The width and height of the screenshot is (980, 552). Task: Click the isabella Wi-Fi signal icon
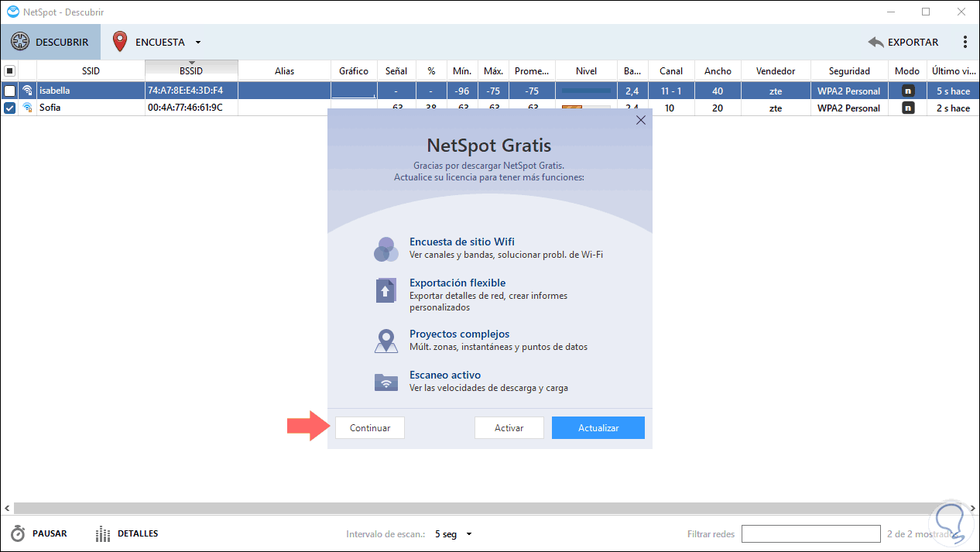[28, 91]
